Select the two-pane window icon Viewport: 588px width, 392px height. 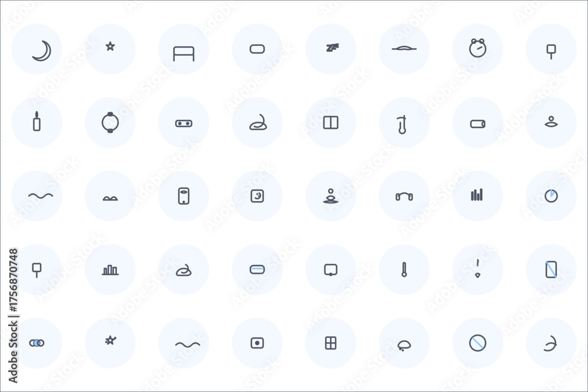[330, 123]
